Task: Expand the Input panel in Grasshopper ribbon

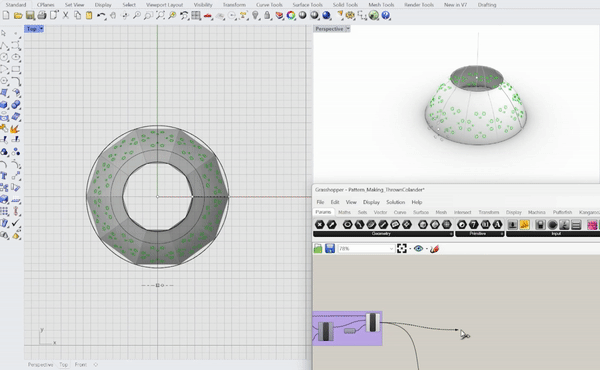Action: point(553,234)
